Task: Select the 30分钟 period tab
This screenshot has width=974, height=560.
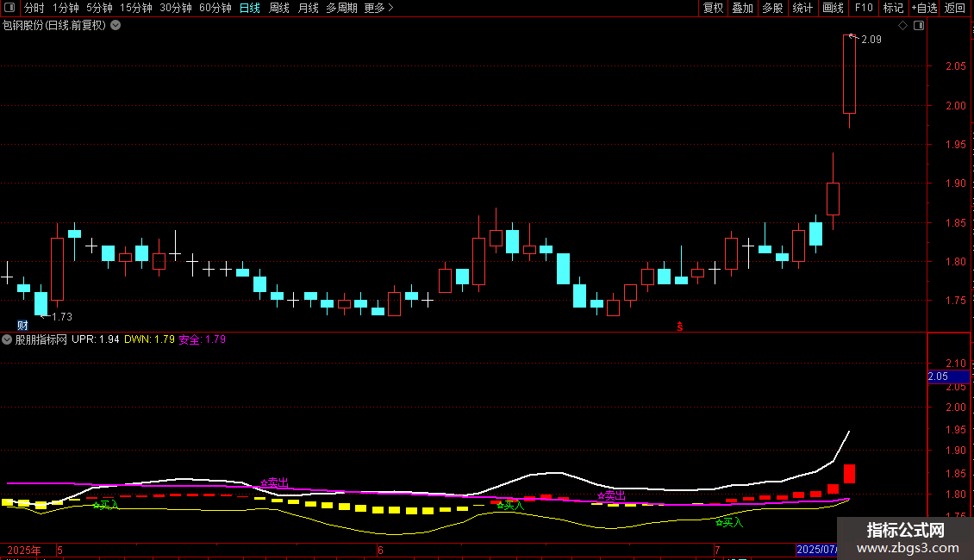Action: (176, 8)
